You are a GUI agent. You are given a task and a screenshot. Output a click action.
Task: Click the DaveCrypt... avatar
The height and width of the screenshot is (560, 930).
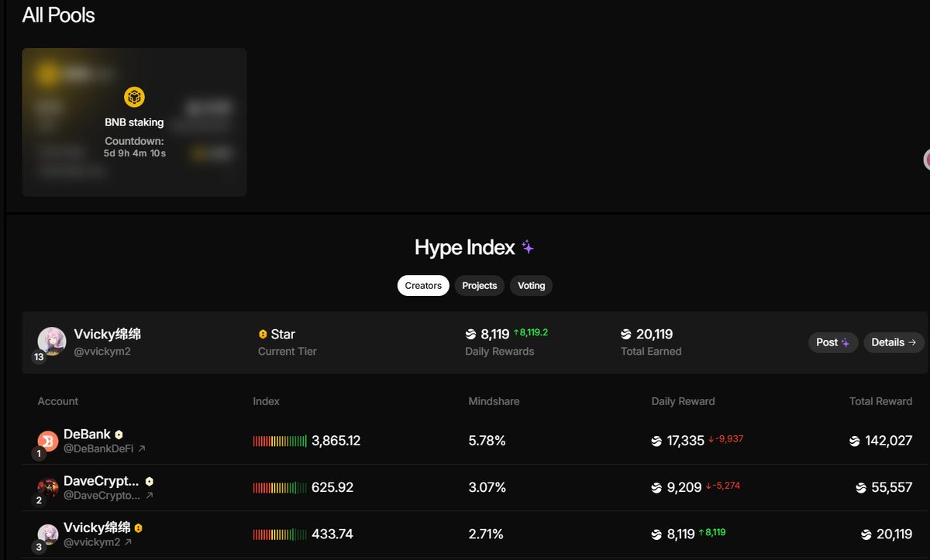click(x=48, y=488)
